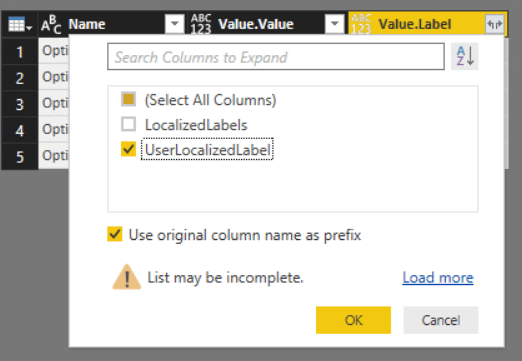The height and width of the screenshot is (361, 522).
Task: Sort the column list with the A-Z icon
Action: click(x=465, y=56)
